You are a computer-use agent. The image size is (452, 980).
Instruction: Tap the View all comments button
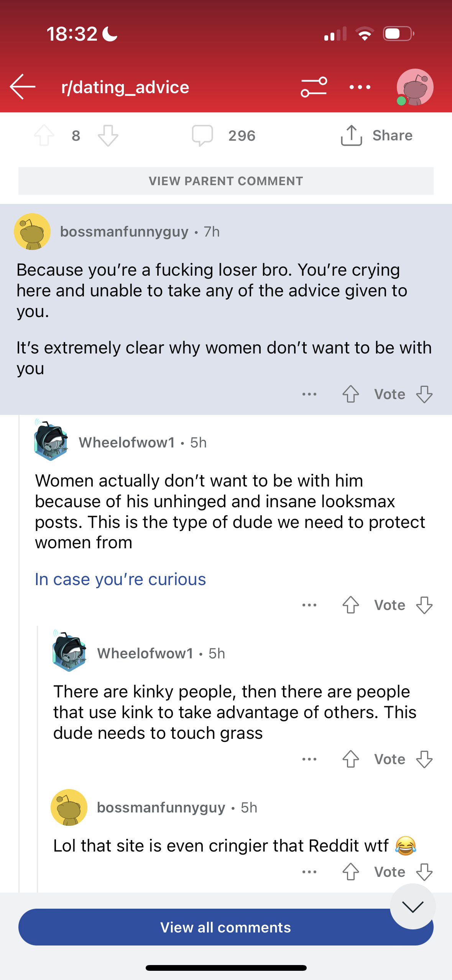226,927
